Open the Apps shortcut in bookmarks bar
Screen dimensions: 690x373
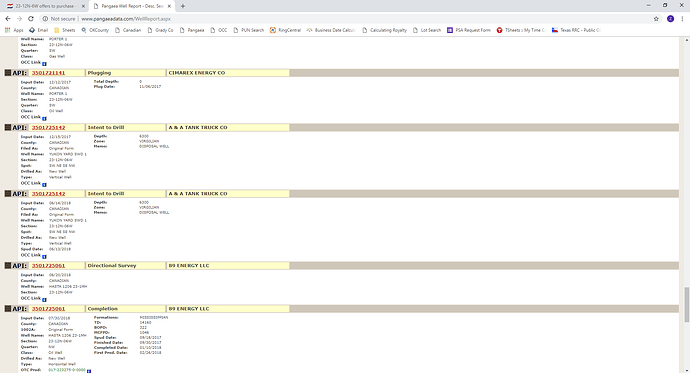pos(14,30)
